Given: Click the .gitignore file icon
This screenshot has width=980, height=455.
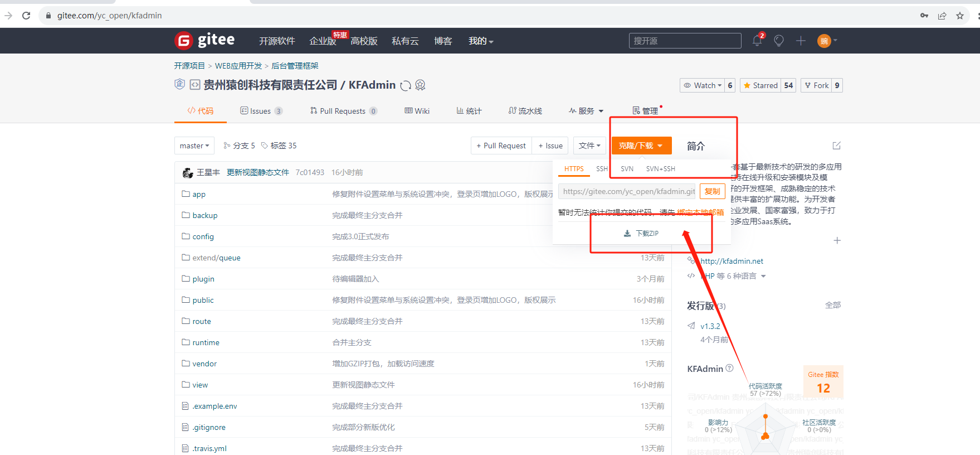Looking at the screenshot, I should [186, 427].
